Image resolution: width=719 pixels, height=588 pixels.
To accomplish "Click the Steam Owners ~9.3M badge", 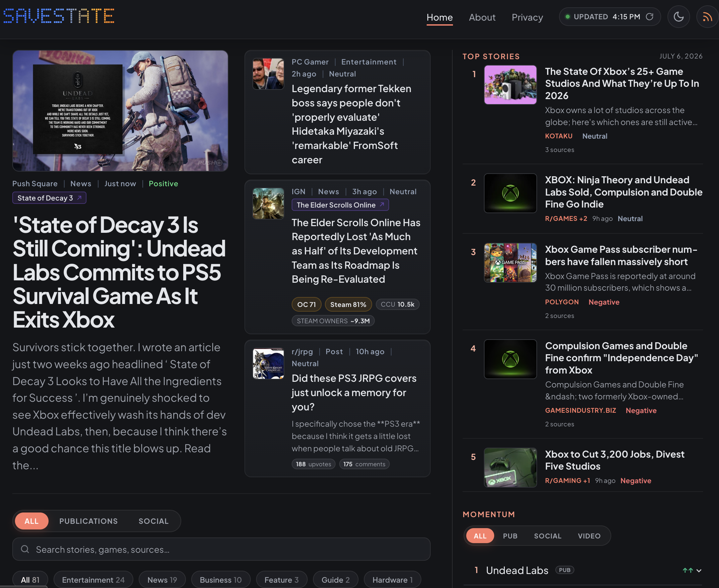I will pos(333,321).
